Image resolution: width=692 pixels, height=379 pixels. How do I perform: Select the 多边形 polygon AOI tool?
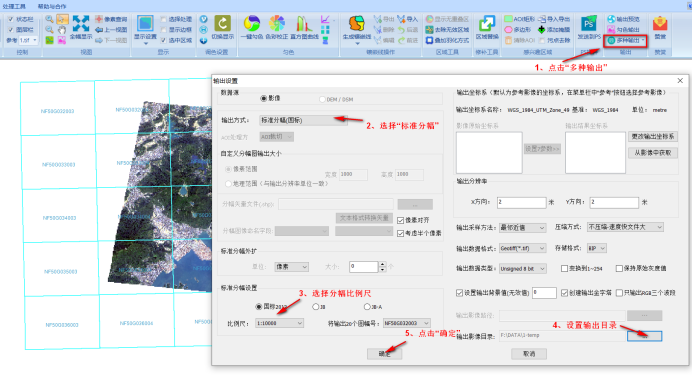[518, 30]
